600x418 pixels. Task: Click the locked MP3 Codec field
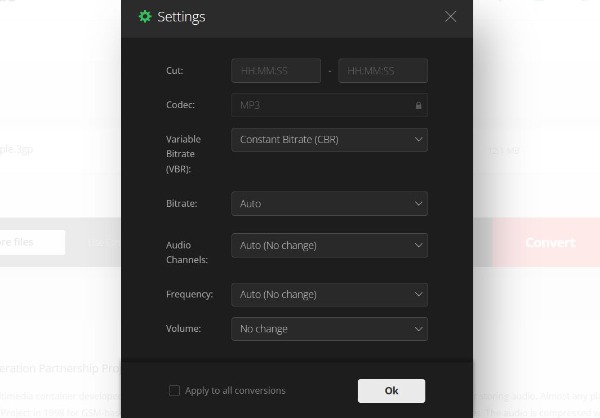point(329,105)
